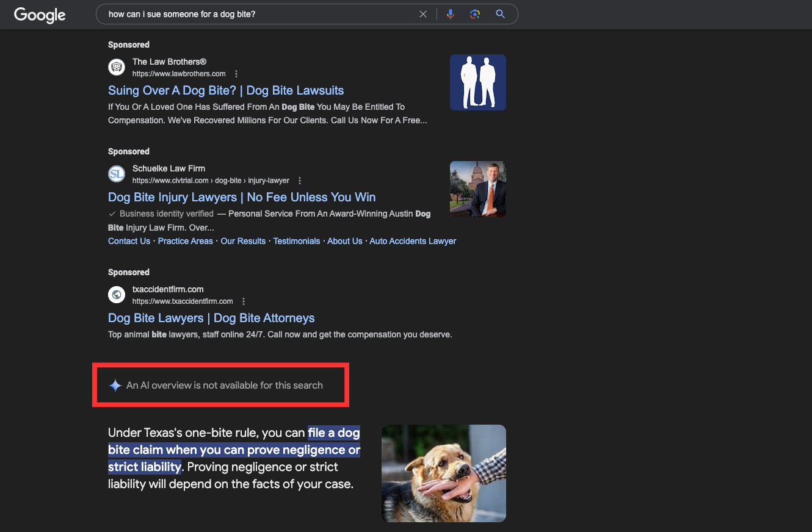
Task: Clear the search query with X icon
Action: pos(423,14)
